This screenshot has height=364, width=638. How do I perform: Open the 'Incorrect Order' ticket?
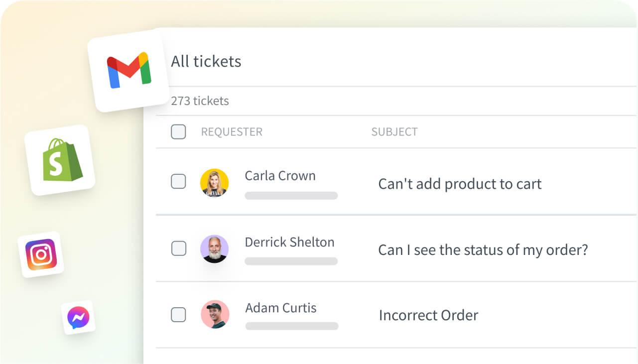(428, 315)
